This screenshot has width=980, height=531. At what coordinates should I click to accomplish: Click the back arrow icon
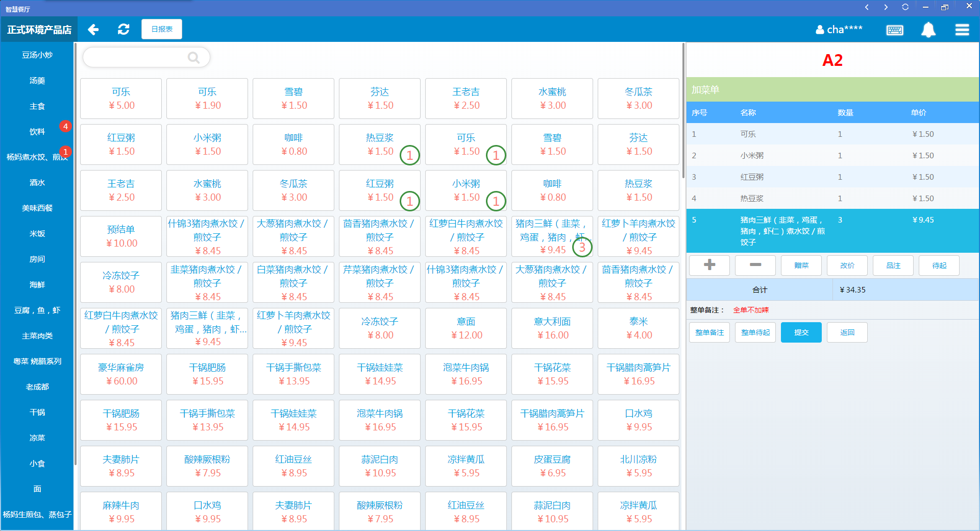pos(93,30)
